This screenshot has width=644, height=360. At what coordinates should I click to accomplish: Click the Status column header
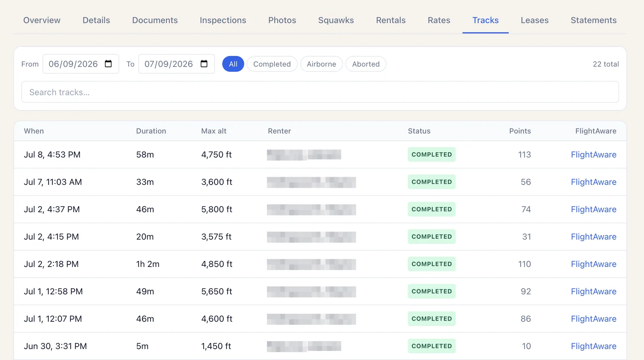click(419, 131)
